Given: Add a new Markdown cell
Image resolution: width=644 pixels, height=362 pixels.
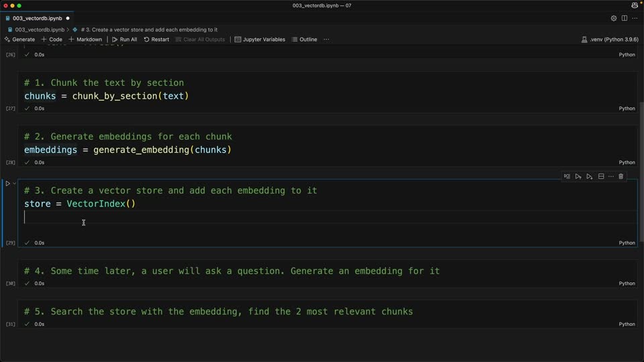Looking at the screenshot, I should click(x=85, y=40).
